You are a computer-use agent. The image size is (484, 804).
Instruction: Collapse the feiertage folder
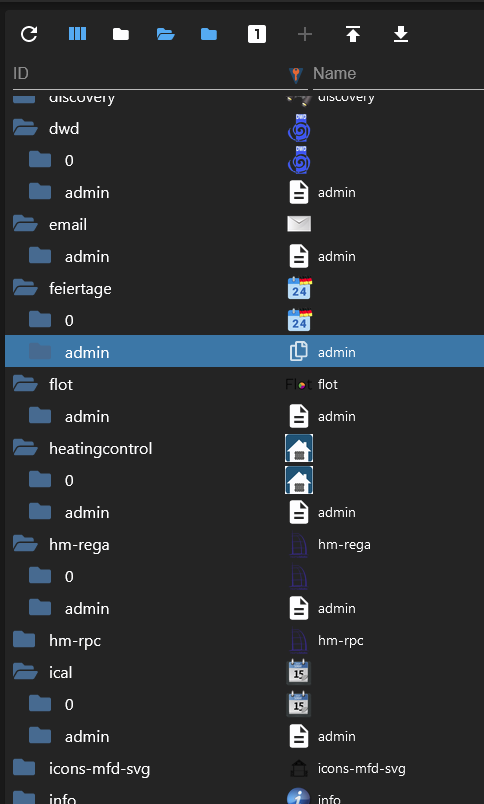coord(25,288)
